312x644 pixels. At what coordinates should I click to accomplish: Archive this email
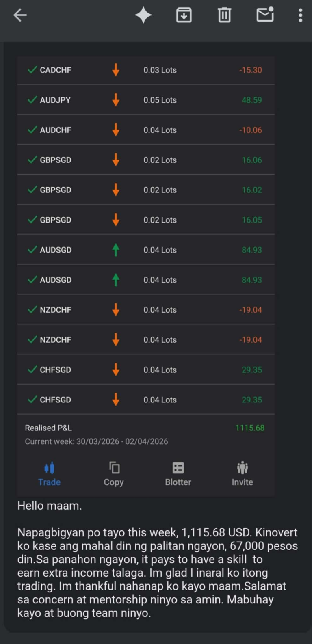point(184,15)
